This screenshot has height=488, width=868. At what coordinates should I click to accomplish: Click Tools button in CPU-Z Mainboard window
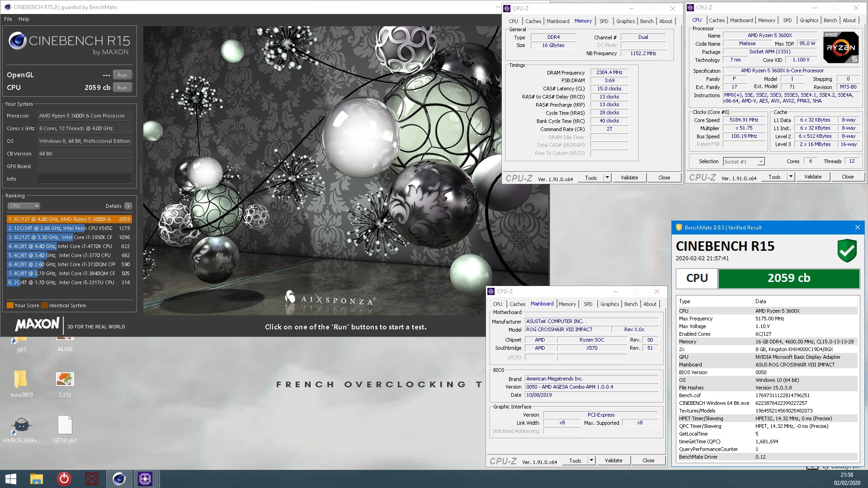click(x=575, y=460)
